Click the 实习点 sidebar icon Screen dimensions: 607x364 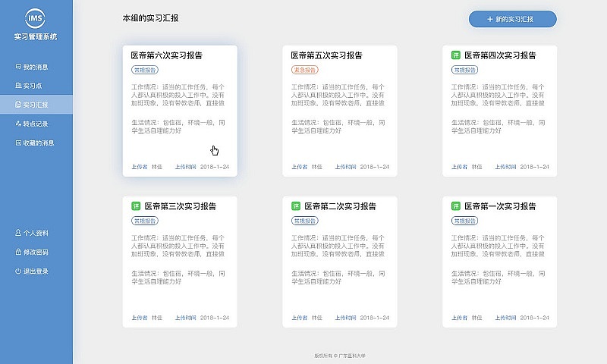point(18,86)
